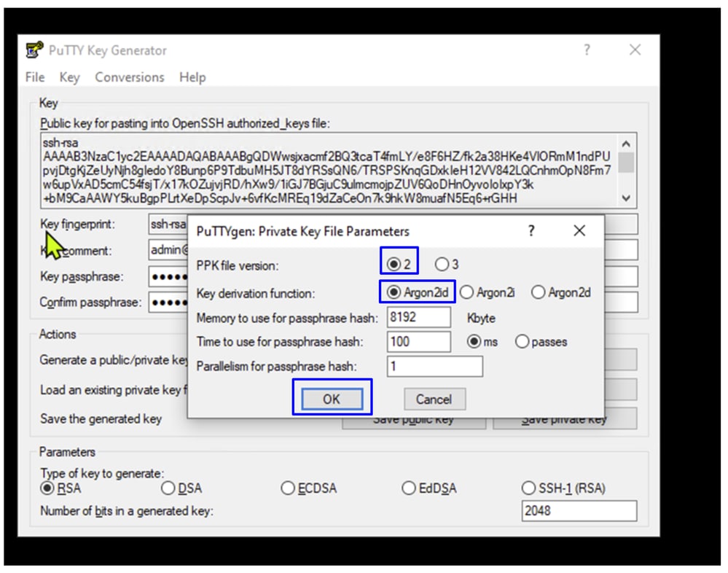This screenshot has width=728, height=573.
Task: Click 'Public key for pasting into OpenSSH' label
Action: [x=184, y=123]
